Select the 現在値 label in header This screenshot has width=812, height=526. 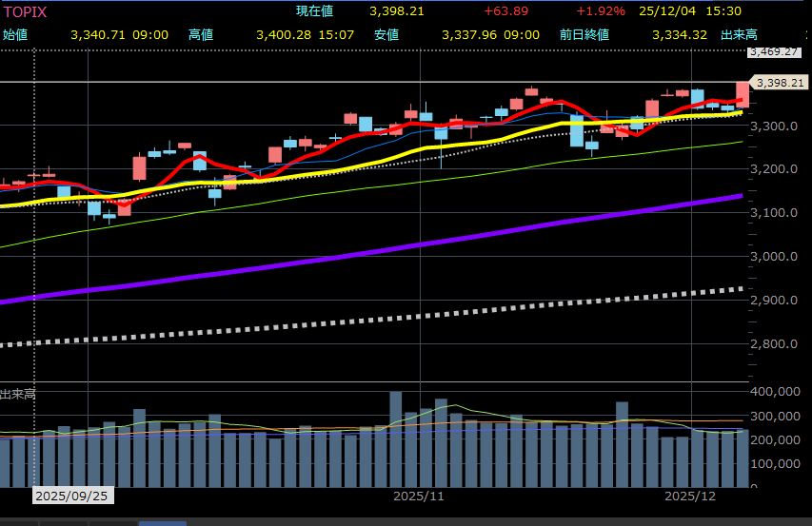(315, 11)
